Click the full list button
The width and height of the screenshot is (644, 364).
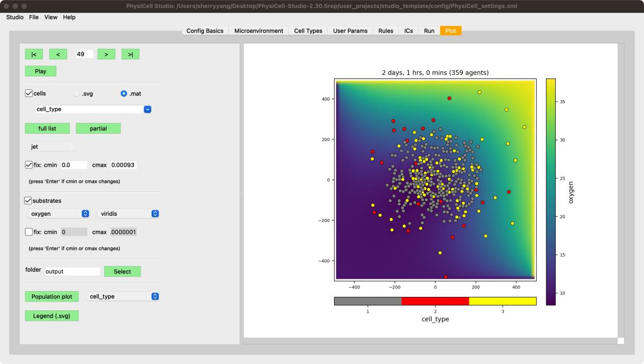(x=47, y=129)
